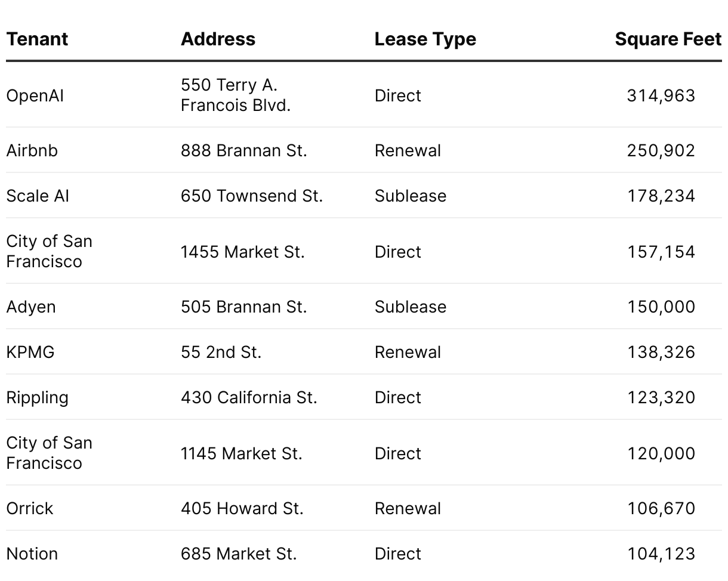Click the 888 Brannan St. address
This screenshot has width=728, height=581.
click(x=243, y=150)
